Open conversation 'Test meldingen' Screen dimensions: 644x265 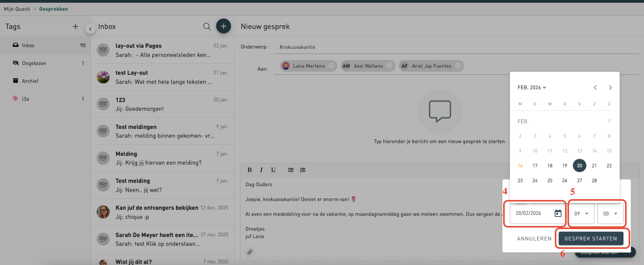coord(163,131)
